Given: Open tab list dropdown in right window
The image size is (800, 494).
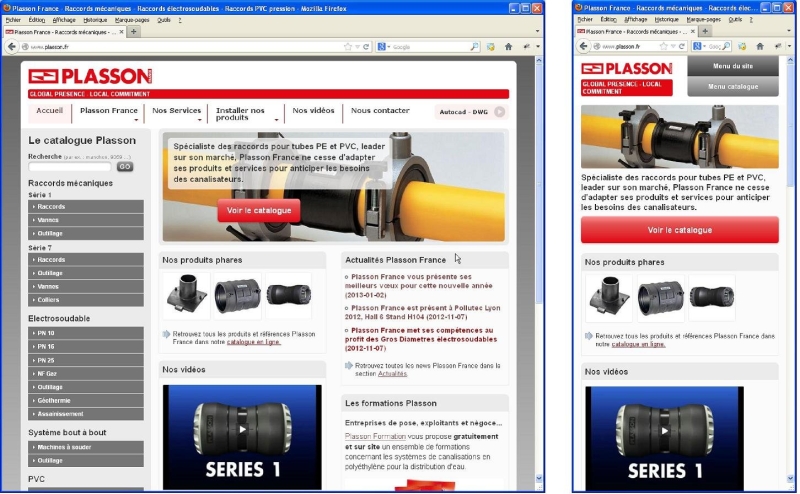Looking at the screenshot, I should click(789, 31).
